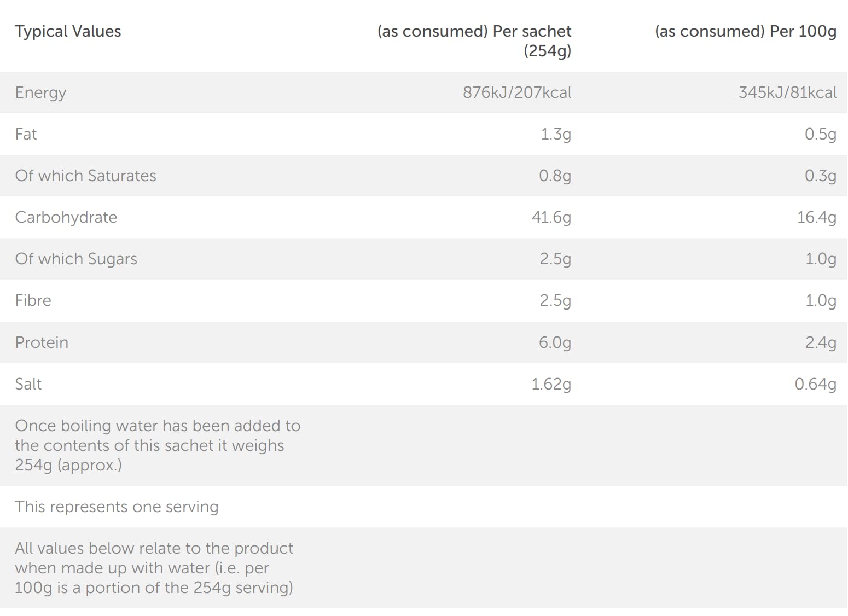
Task: Click the 345kJ/81kcal energy value
Action: click(787, 92)
